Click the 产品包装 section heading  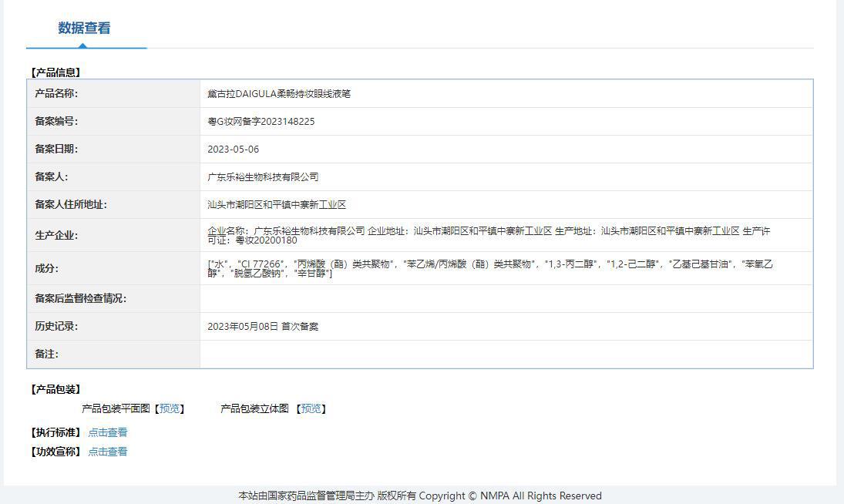pyautogui.click(x=55, y=389)
